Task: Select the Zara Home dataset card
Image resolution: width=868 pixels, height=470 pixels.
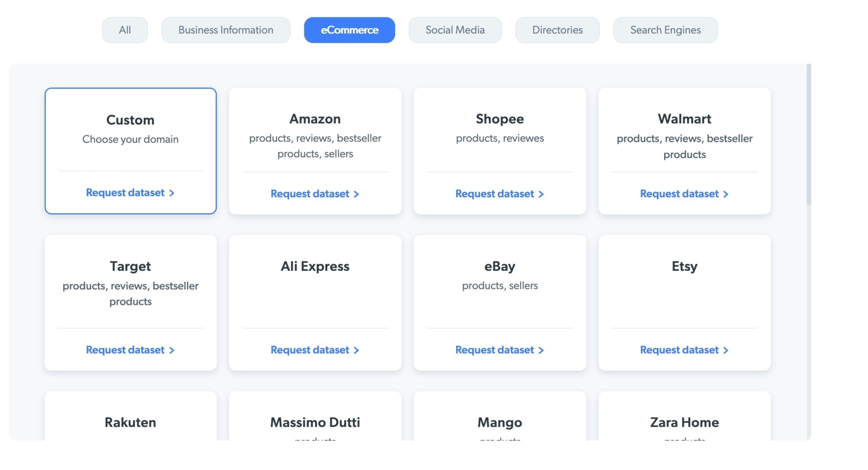Action: pos(684,422)
